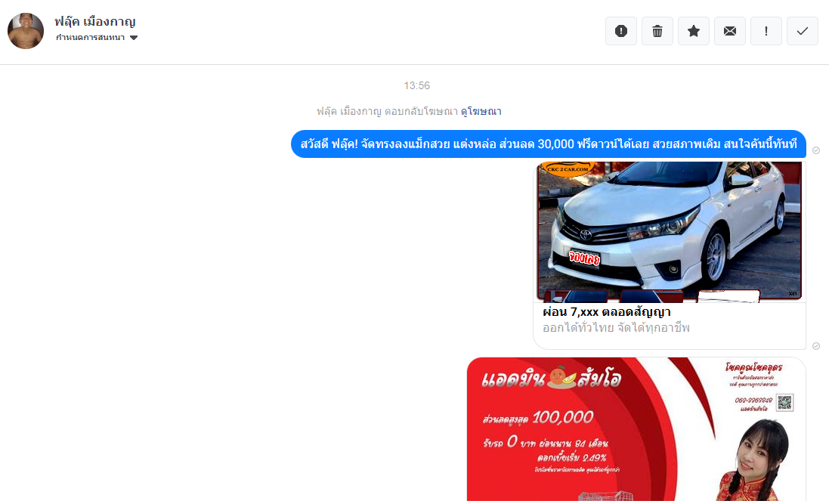Viewport: 829px width, 504px height.
Task: Open the white Toyota car ad image
Action: coord(669,232)
